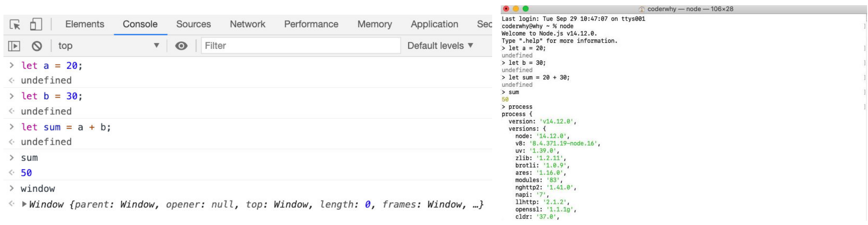The height and width of the screenshot is (225, 868).
Task: Select the Console tab
Action: tap(140, 24)
